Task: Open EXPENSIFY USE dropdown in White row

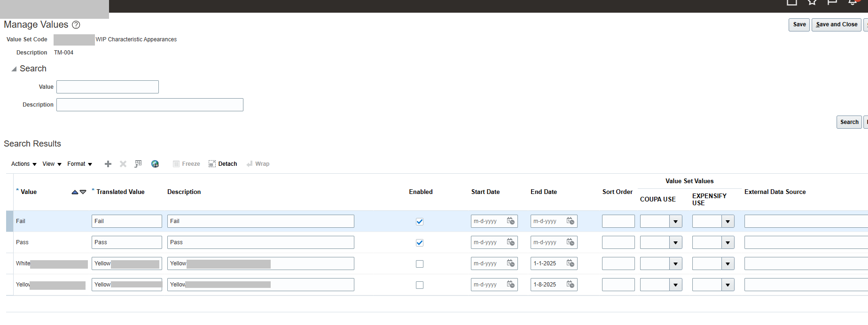Action: pos(727,263)
